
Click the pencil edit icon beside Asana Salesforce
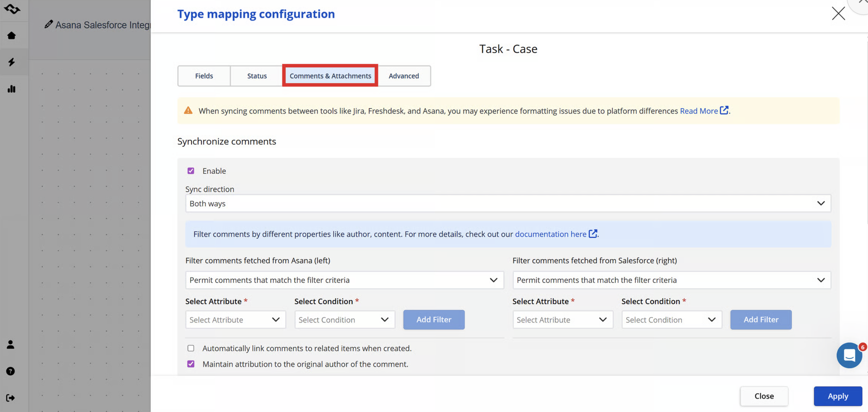(x=49, y=24)
